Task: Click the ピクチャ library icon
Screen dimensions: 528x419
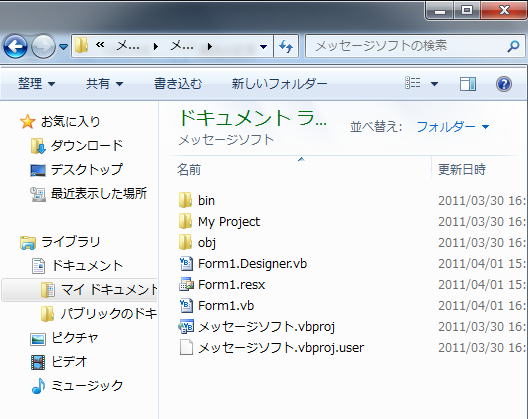Action: 38,339
